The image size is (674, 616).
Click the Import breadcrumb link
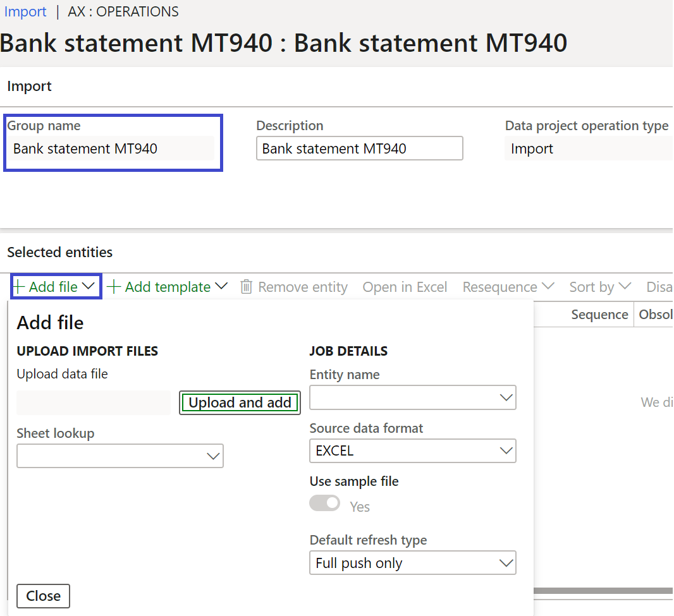pyautogui.click(x=25, y=11)
